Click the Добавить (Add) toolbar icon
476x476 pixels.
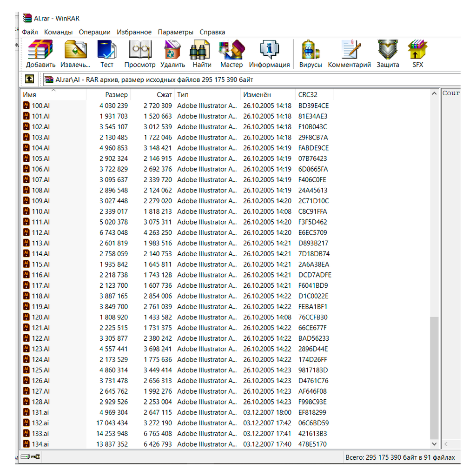pos(40,49)
